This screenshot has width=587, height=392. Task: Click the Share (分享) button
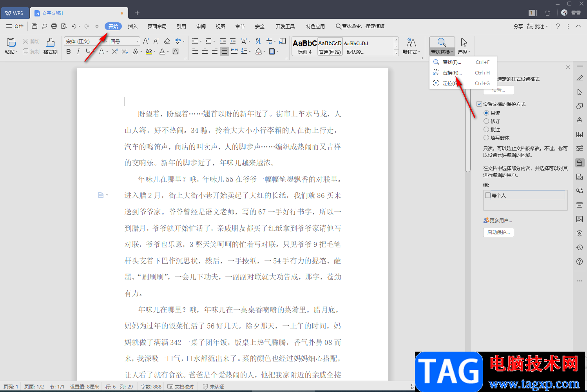coord(518,26)
